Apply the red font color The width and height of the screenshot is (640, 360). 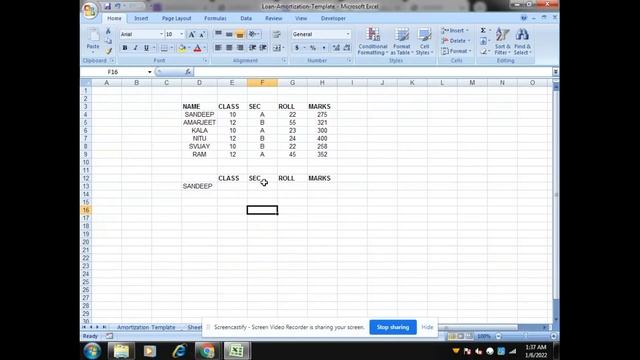pos(198,48)
